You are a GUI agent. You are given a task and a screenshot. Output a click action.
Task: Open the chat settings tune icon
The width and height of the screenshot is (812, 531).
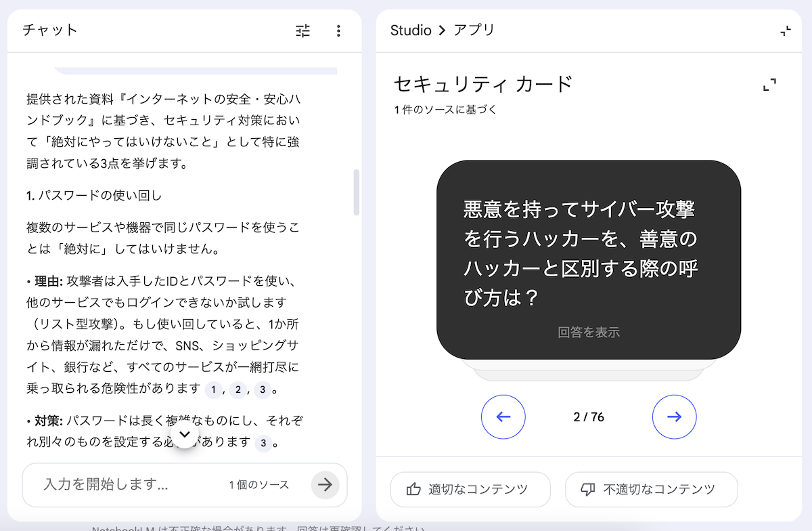(x=303, y=30)
